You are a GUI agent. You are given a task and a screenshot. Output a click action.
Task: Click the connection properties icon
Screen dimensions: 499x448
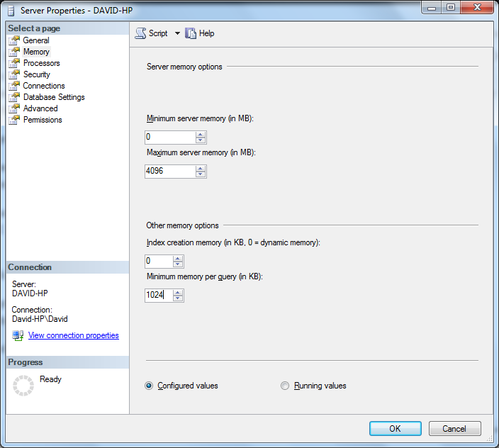pyautogui.click(x=18, y=335)
